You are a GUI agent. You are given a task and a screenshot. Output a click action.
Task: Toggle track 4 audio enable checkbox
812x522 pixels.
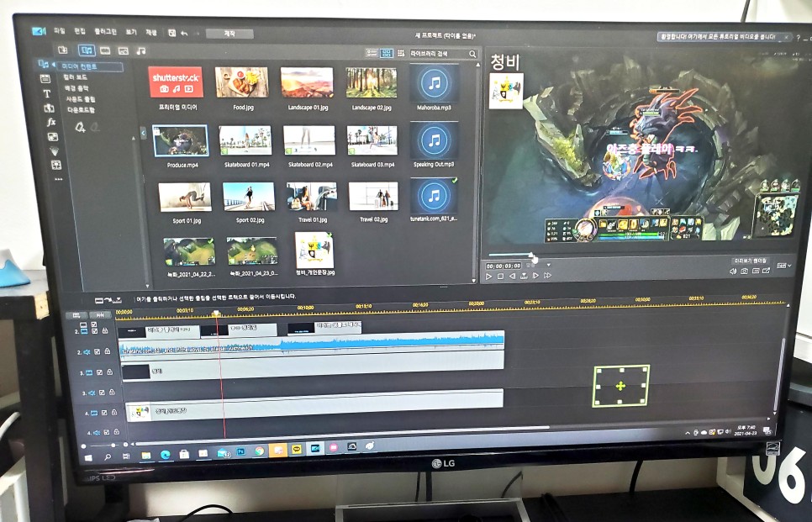(x=106, y=432)
